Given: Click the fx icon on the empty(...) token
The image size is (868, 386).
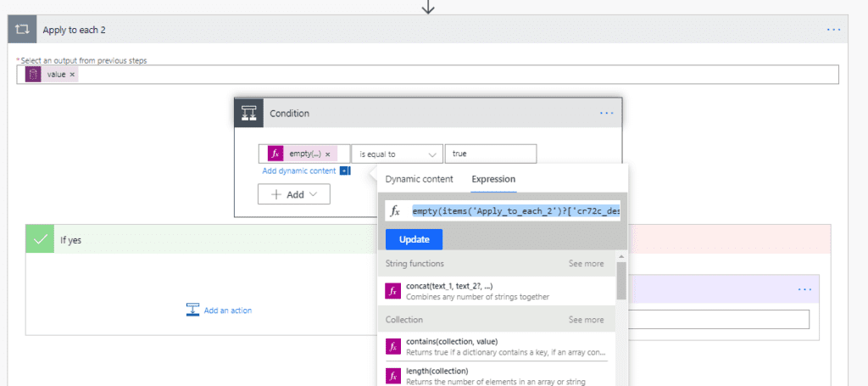Looking at the screenshot, I should coord(275,154).
